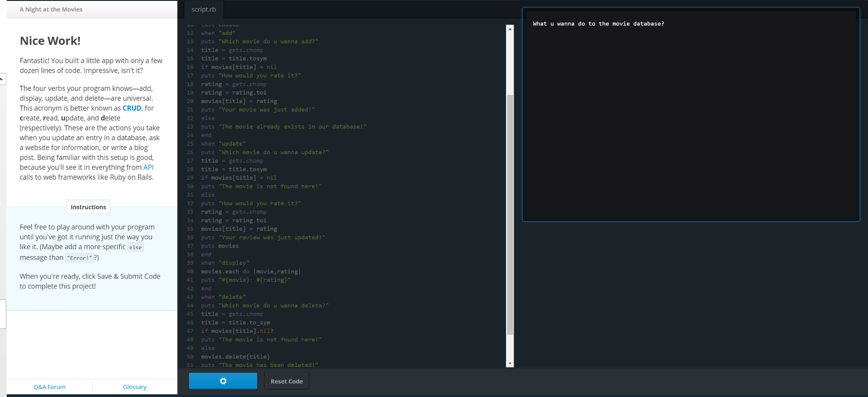Select the Instructions section label
This screenshot has height=397, width=868.
pos(88,207)
